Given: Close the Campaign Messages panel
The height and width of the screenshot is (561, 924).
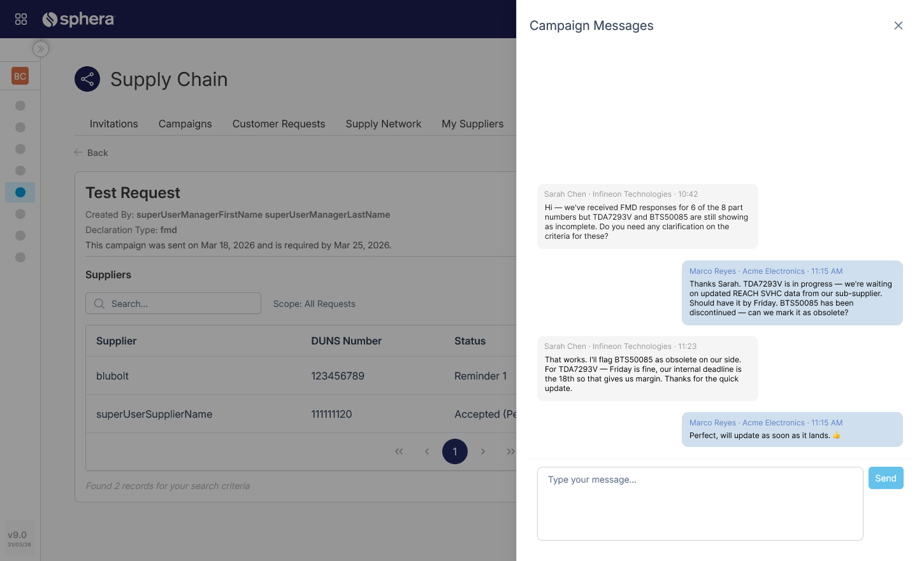Looking at the screenshot, I should (x=898, y=25).
